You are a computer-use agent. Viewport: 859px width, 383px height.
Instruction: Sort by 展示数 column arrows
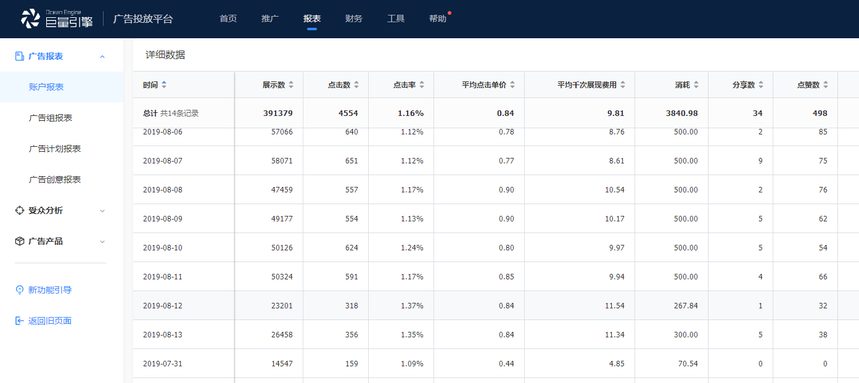[x=291, y=85]
